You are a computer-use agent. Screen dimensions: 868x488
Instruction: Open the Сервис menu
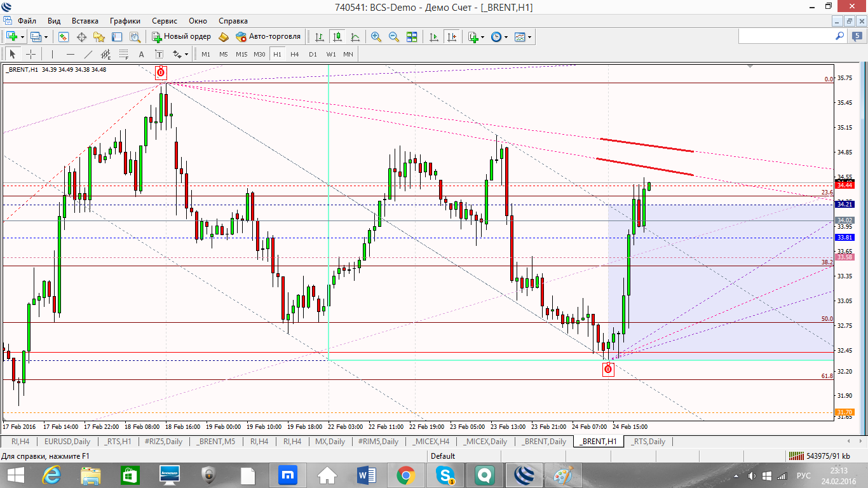pos(164,21)
